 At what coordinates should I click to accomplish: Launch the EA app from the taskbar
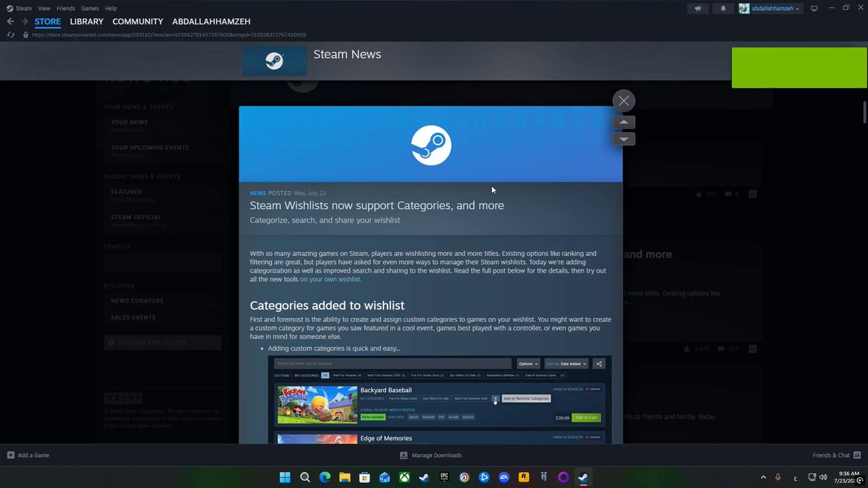(504, 477)
